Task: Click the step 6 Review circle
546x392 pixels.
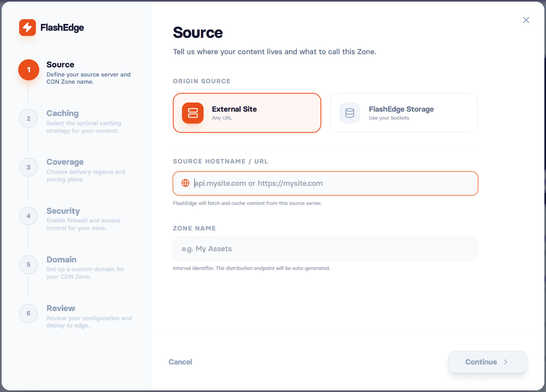Action: click(x=29, y=313)
